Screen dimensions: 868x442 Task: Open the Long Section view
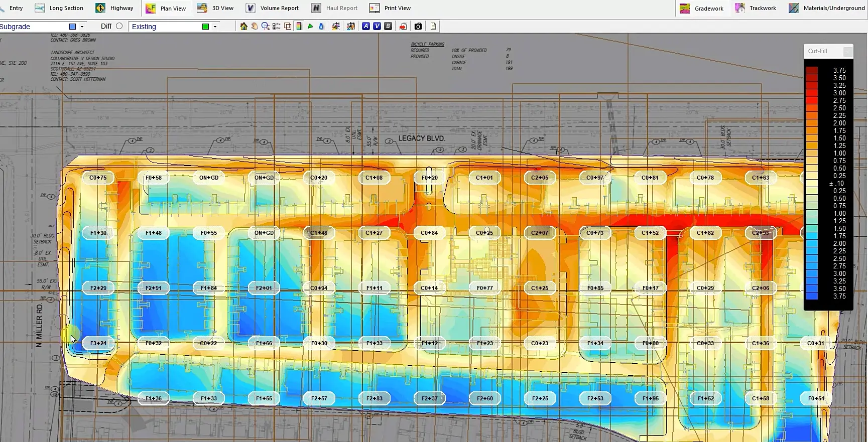click(59, 8)
